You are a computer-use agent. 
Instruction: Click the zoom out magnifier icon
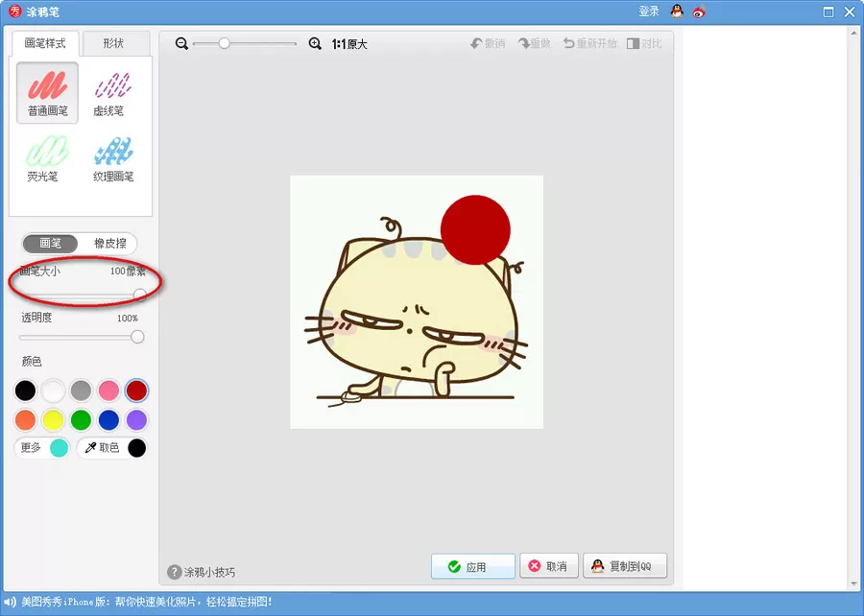181,43
